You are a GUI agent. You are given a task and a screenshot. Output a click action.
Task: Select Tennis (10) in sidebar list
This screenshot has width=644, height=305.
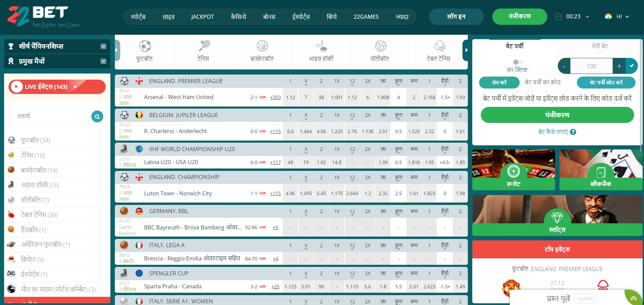(57, 155)
